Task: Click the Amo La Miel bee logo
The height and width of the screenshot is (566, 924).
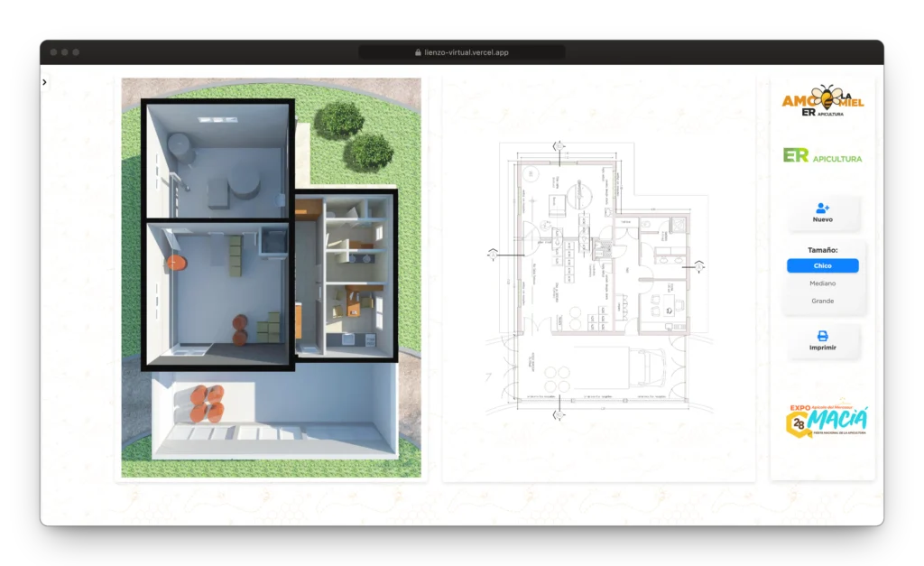Action: 823,100
